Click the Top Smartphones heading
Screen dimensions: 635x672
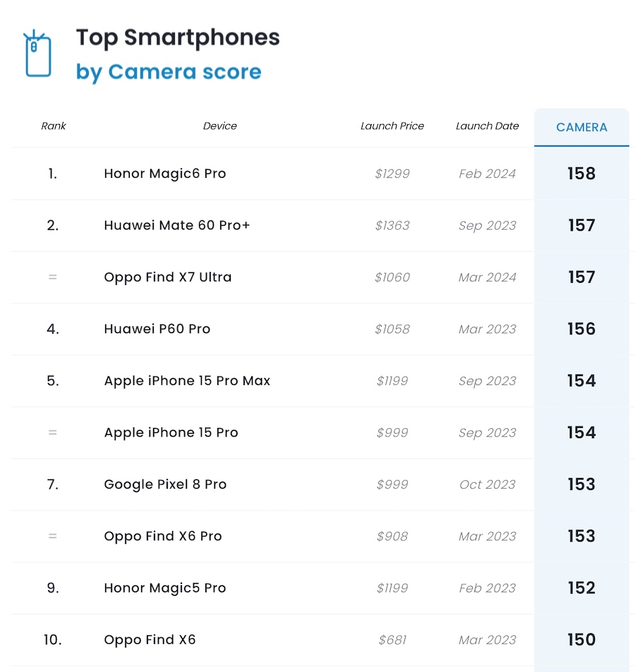pyautogui.click(x=178, y=38)
